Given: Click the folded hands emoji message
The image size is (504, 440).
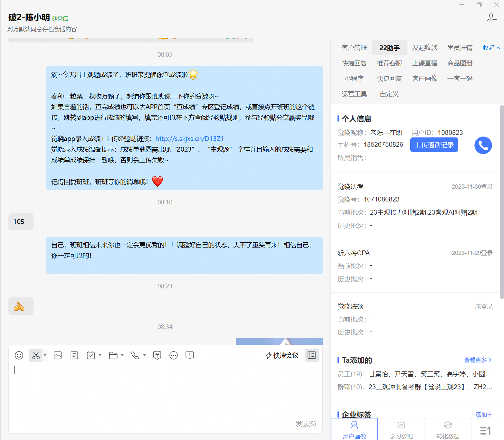Looking at the screenshot, I should coord(21,306).
